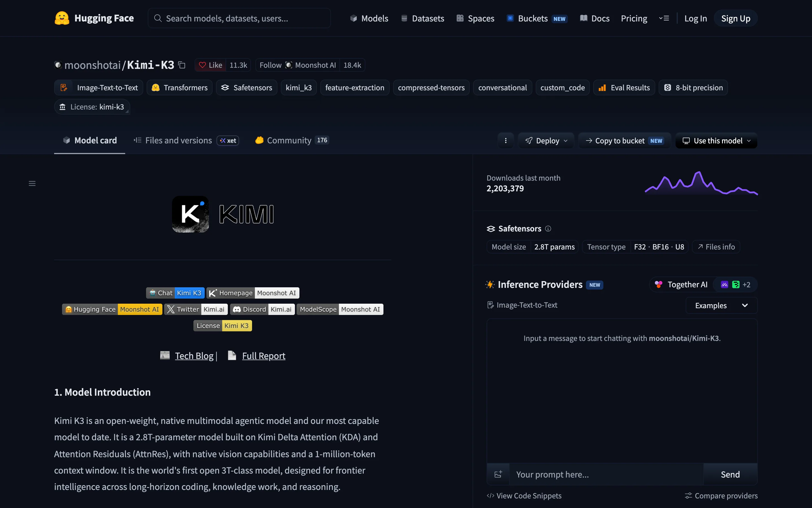Click the image upload icon in chat
812x508 pixels.
click(498, 474)
